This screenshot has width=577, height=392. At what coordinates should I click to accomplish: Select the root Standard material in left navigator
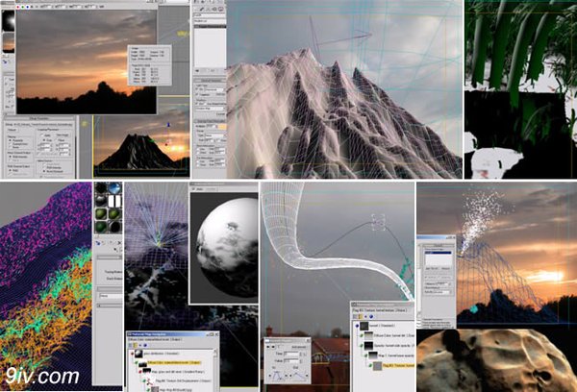coord(155,354)
